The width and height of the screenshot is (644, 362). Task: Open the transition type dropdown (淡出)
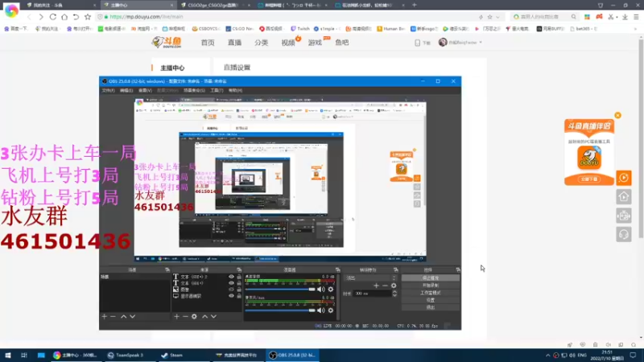click(x=371, y=278)
